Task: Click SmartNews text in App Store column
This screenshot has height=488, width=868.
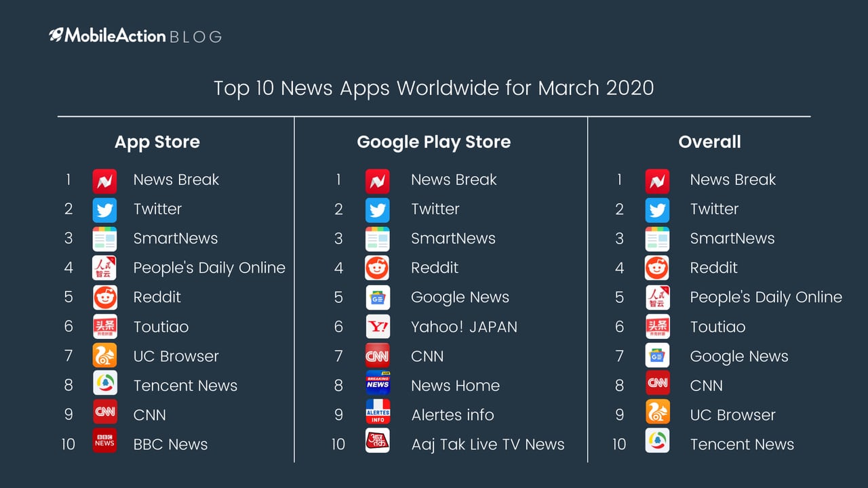Action: pyautogui.click(x=176, y=239)
